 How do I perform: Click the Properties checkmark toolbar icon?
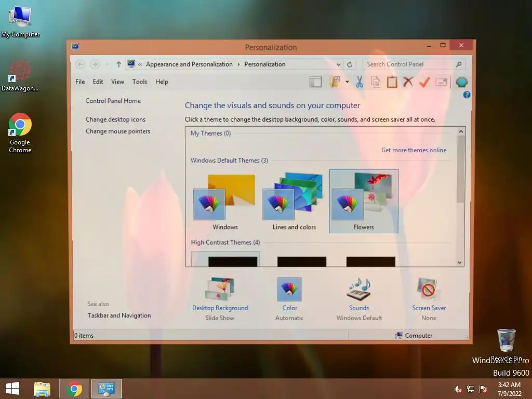point(424,82)
